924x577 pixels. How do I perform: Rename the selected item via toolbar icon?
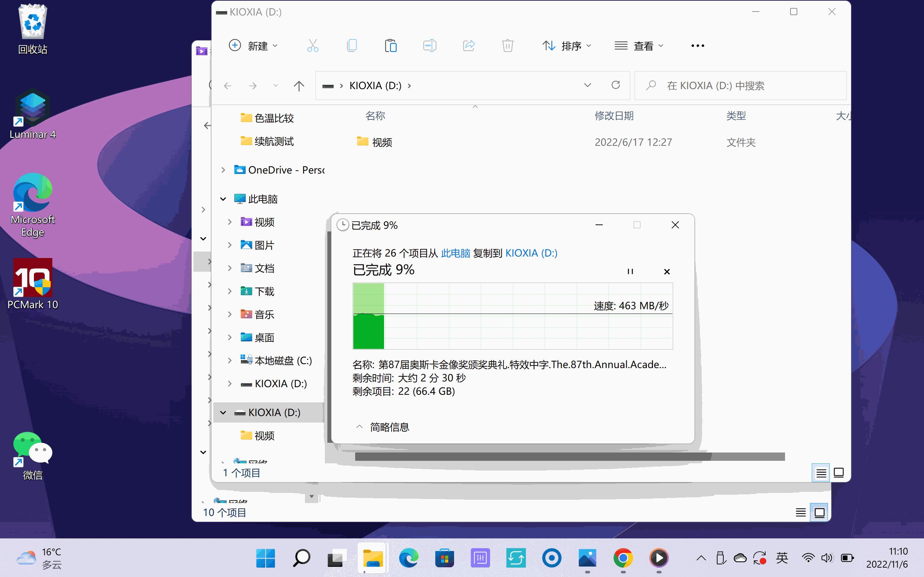click(x=430, y=45)
